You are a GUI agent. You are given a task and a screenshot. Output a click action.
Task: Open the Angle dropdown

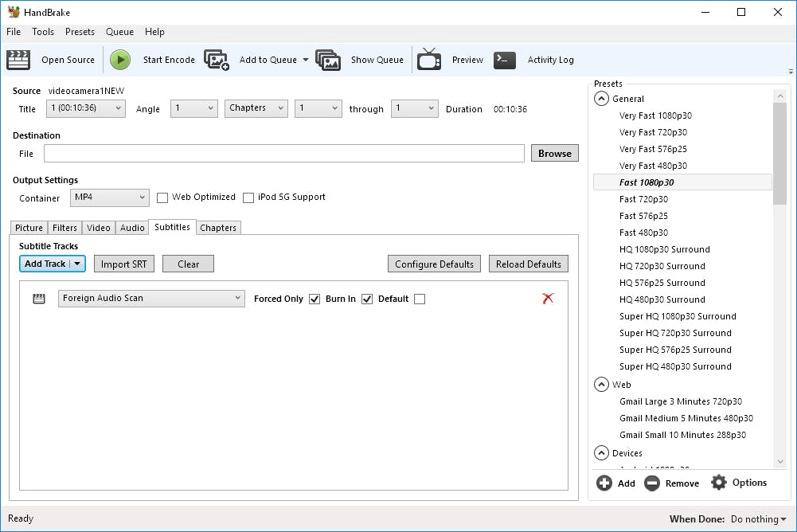(x=194, y=108)
